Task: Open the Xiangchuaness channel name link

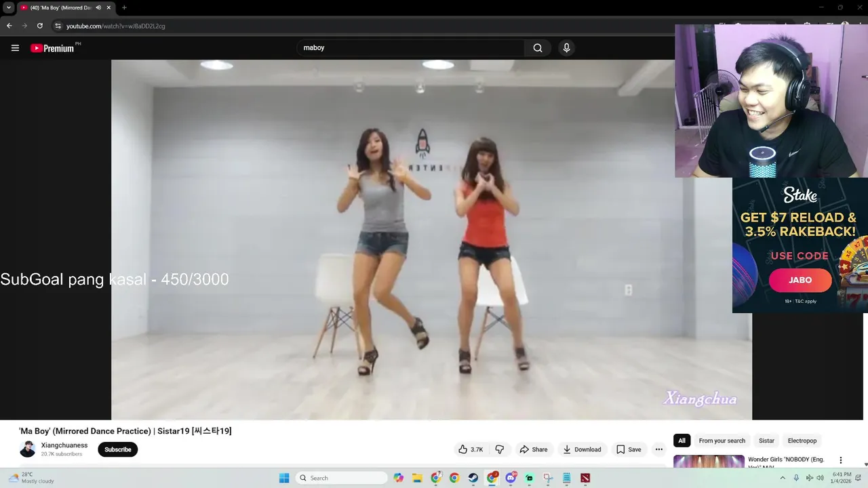Action: (64, 445)
